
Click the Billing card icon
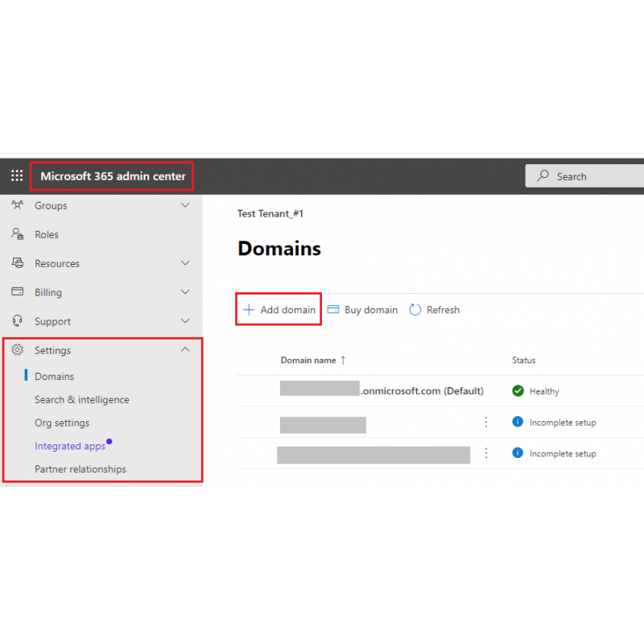[x=17, y=291]
